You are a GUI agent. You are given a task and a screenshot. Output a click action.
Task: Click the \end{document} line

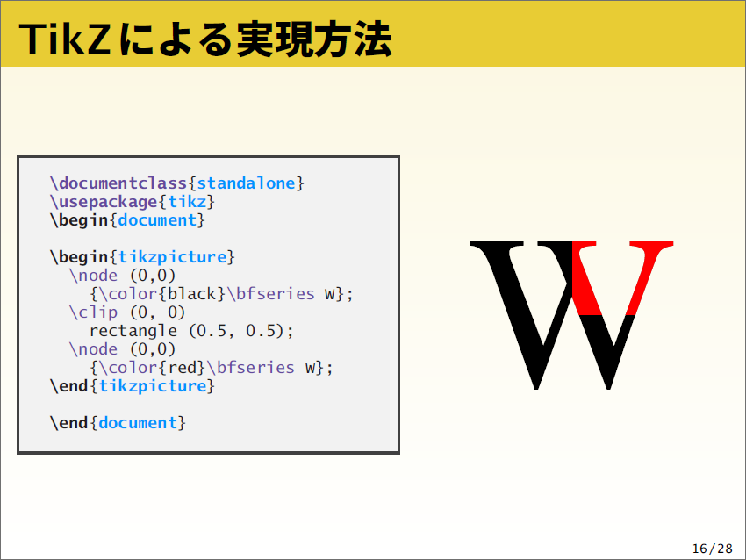[118, 422]
